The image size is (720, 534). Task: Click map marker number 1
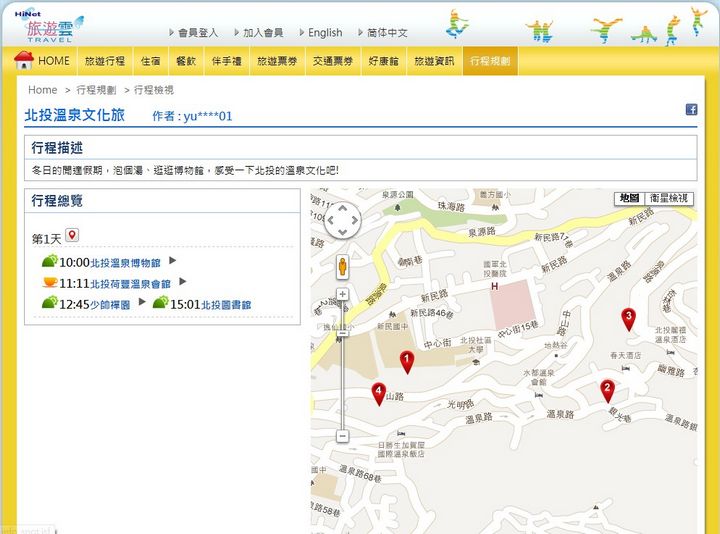pyautogui.click(x=406, y=361)
